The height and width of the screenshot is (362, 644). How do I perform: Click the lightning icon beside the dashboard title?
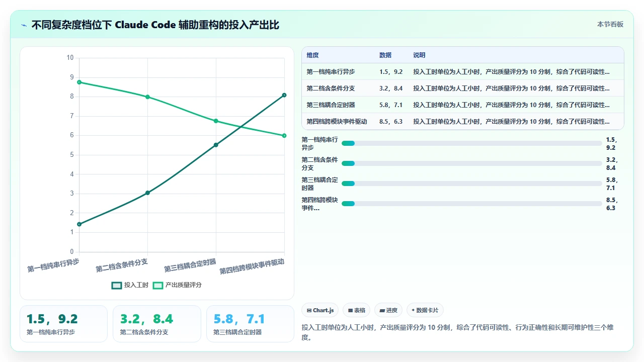tap(24, 25)
